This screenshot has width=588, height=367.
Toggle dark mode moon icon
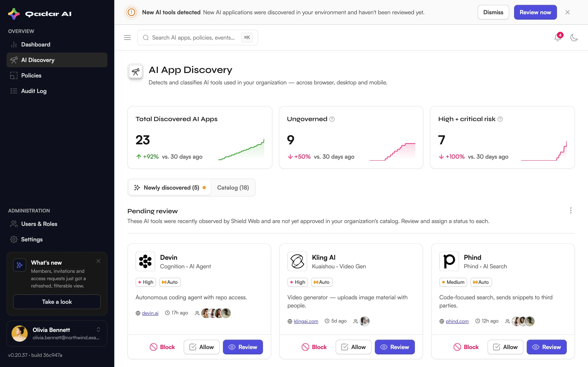(x=574, y=38)
